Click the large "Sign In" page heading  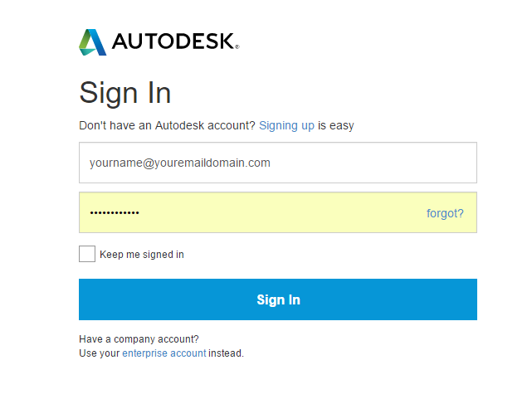125,93
